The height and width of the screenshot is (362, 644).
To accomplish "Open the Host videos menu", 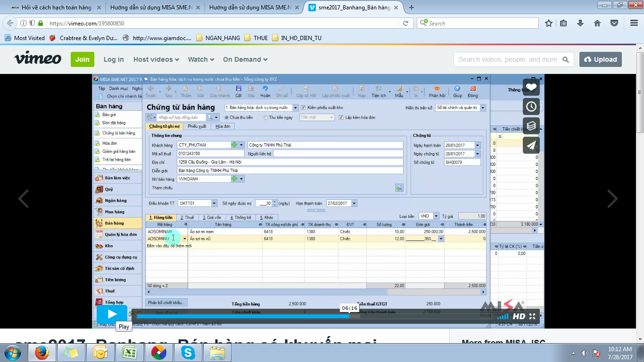I will (x=156, y=59).
